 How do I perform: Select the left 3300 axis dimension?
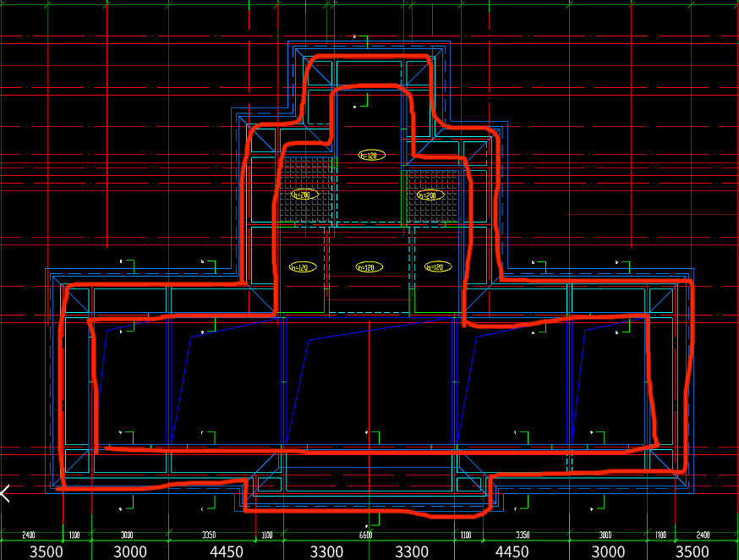click(326, 552)
